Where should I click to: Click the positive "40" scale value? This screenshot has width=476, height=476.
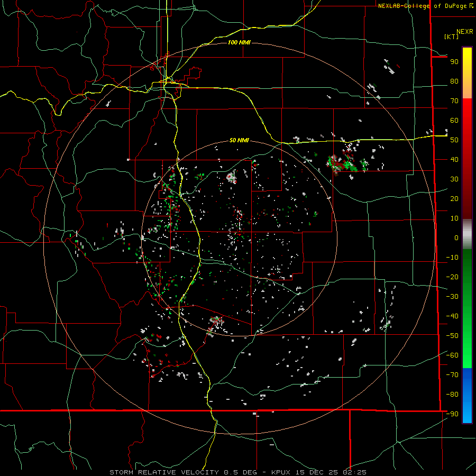point(454,160)
